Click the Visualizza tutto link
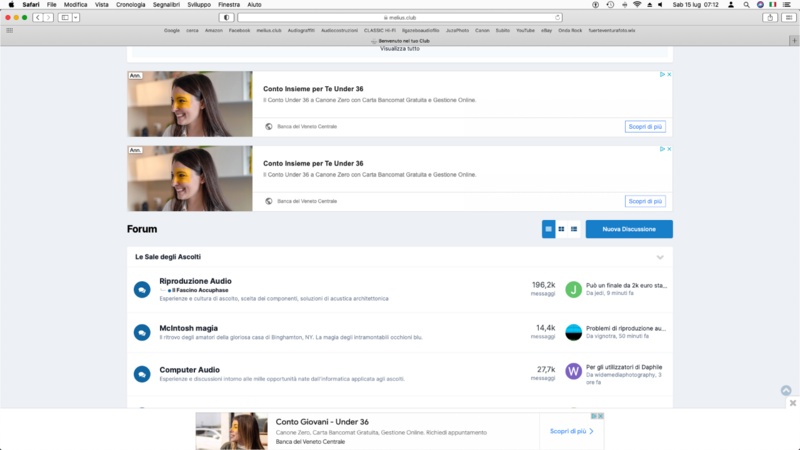The width and height of the screenshot is (800, 450). tap(399, 48)
